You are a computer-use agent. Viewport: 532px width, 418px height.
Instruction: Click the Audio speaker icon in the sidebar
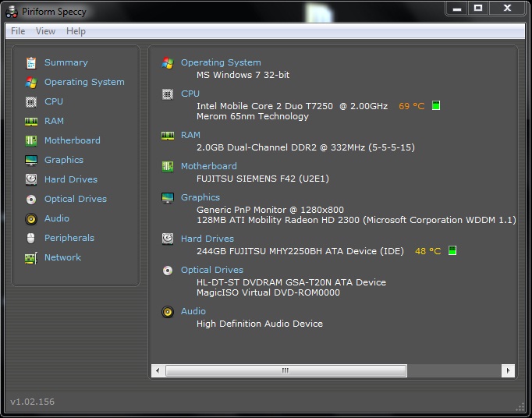pos(31,218)
